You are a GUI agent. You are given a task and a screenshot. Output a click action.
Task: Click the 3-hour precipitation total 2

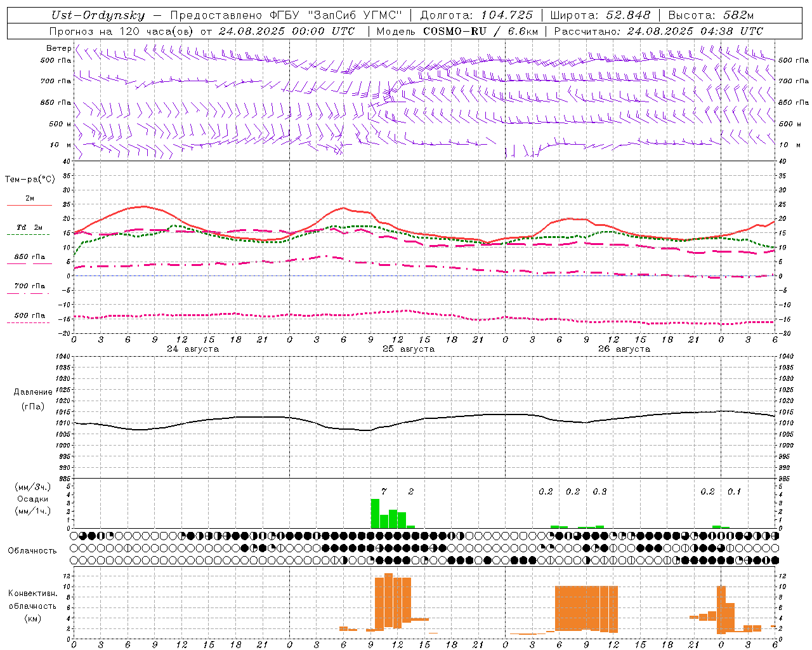(411, 491)
